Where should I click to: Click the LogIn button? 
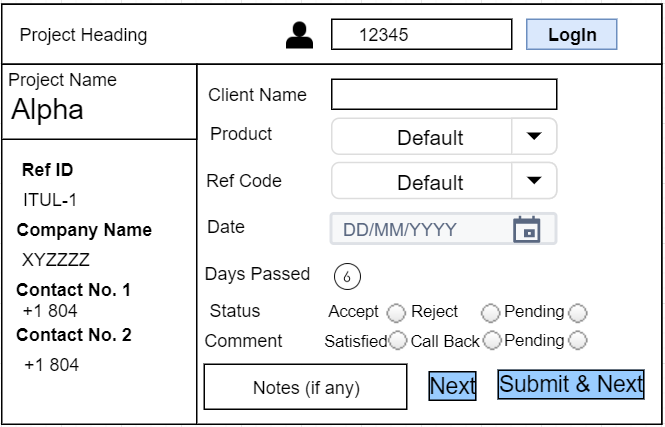[572, 35]
